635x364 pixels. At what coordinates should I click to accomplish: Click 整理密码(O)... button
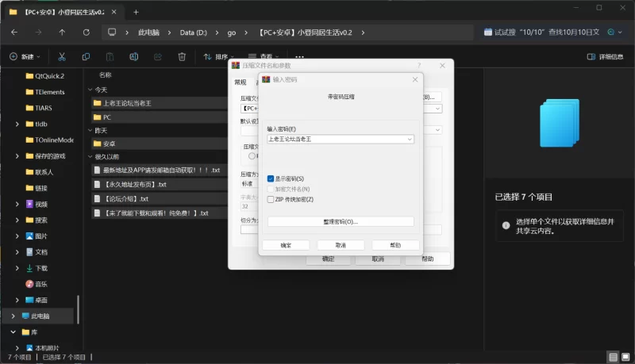click(x=341, y=221)
